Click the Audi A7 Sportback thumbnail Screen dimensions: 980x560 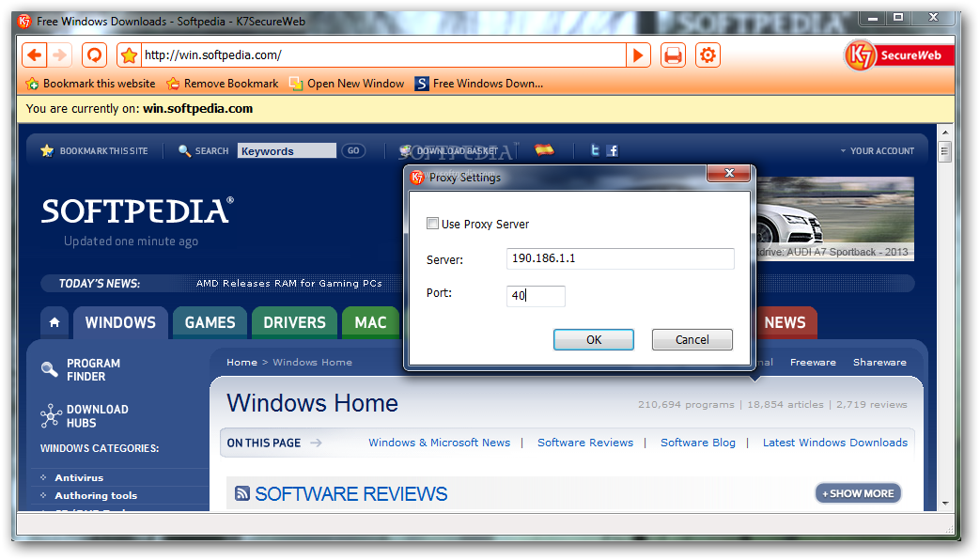835,219
